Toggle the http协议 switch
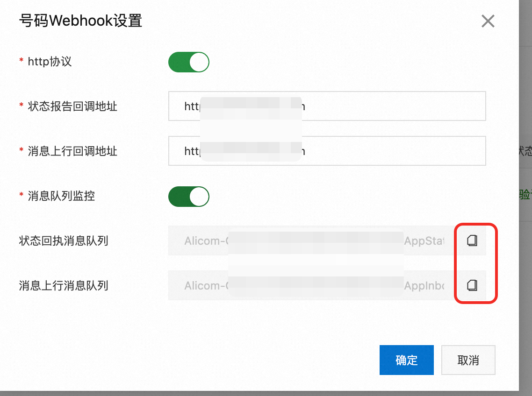Screen dimensions: 532x396 click(x=189, y=62)
